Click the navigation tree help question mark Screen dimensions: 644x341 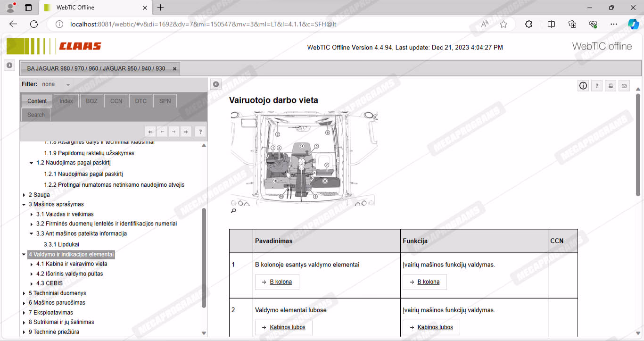[200, 132]
